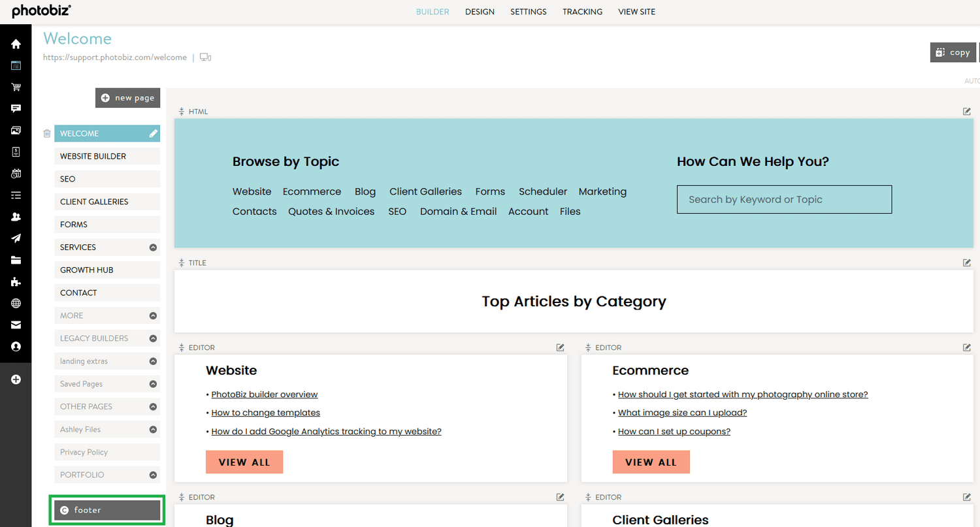Click the plus icon at sidebar bottom
This screenshot has width=980, height=527.
click(x=16, y=379)
